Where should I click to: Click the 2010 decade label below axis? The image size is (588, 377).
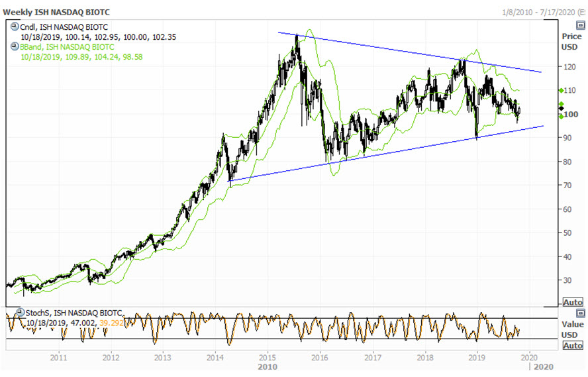(268, 367)
